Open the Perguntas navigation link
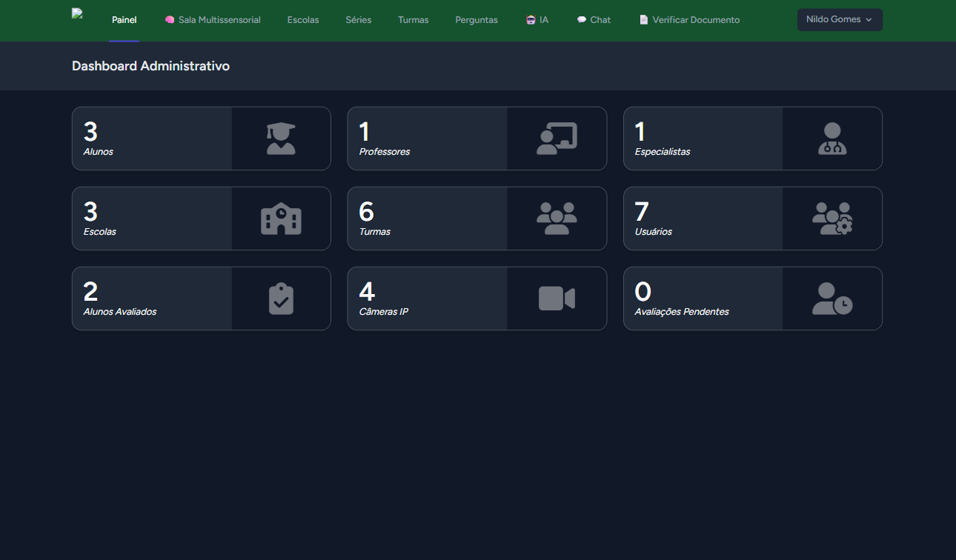 [x=477, y=20]
